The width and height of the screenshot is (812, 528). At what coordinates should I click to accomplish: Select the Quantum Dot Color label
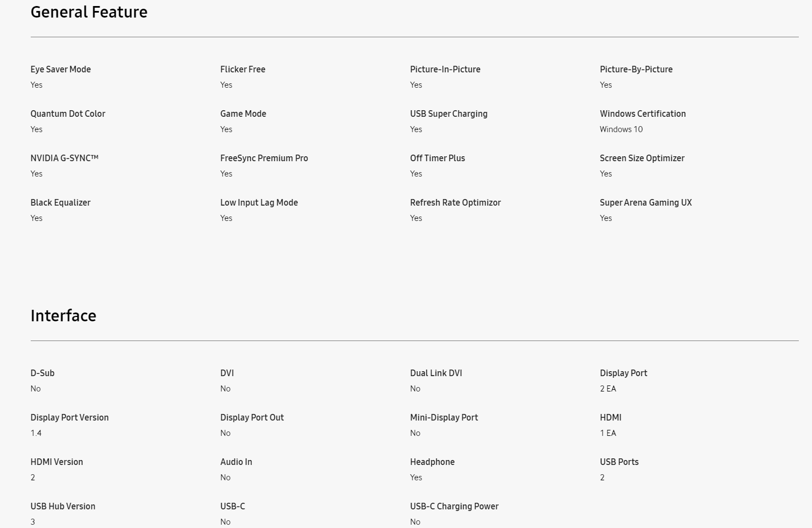pyautogui.click(x=68, y=113)
